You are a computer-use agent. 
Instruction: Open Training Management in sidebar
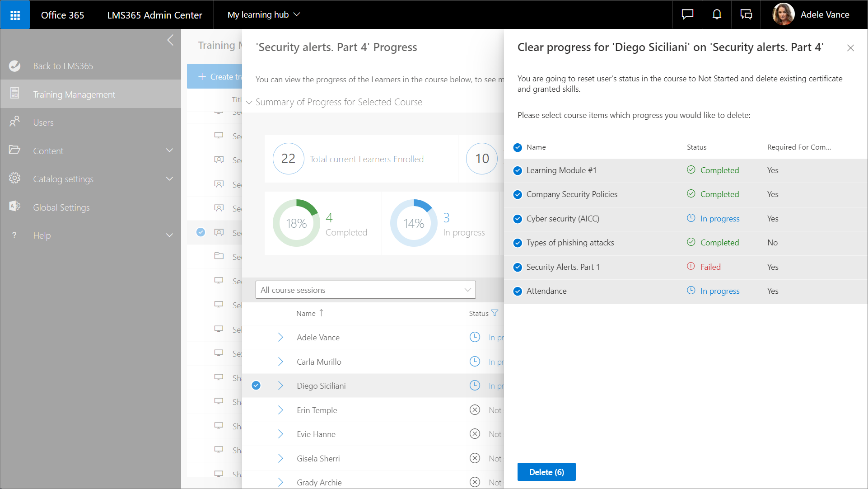74,94
